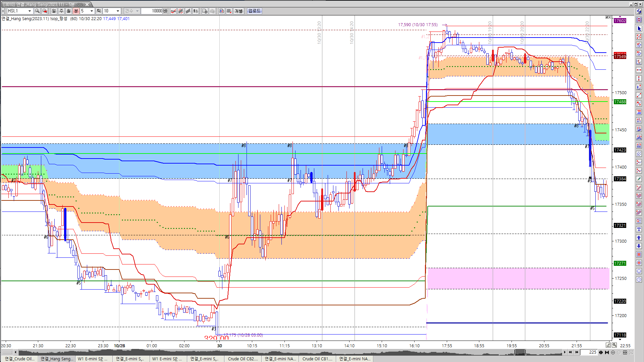
Task: Click the bar count 10000 input field
Action: click(152, 11)
